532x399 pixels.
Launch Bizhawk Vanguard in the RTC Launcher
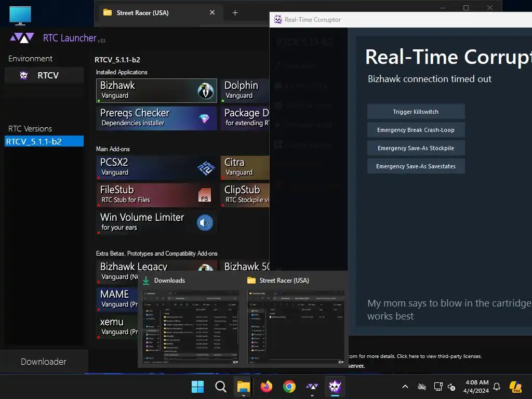pos(156,90)
